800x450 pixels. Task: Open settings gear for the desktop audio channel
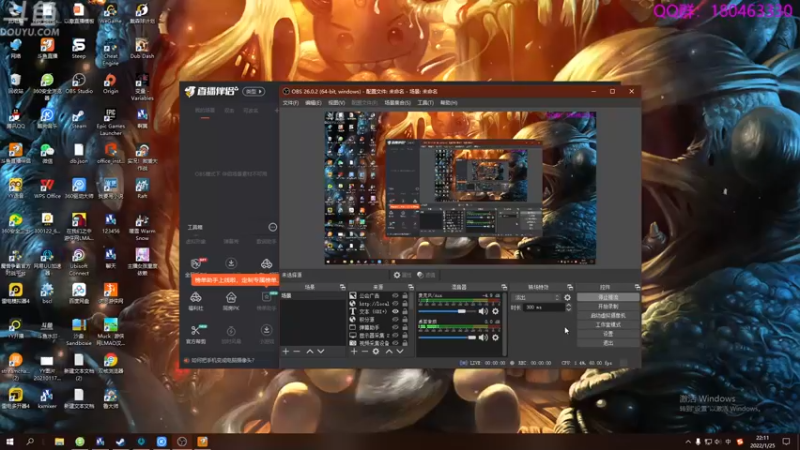point(495,337)
